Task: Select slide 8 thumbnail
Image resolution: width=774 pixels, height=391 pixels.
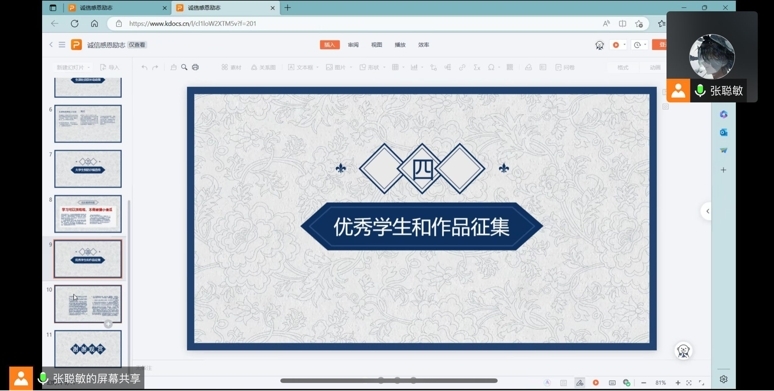Action: (x=88, y=214)
